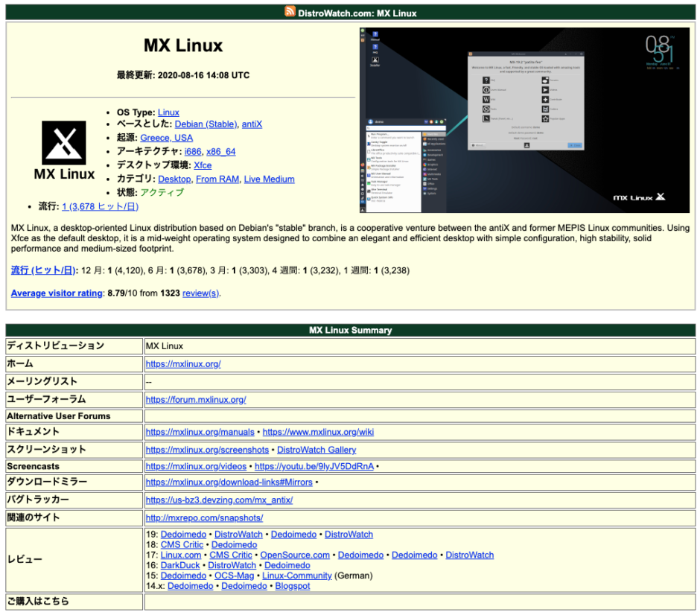Screen dimensions: 700x615
Task: Click the Screencasts row label
Action: (x=33, y=466)
